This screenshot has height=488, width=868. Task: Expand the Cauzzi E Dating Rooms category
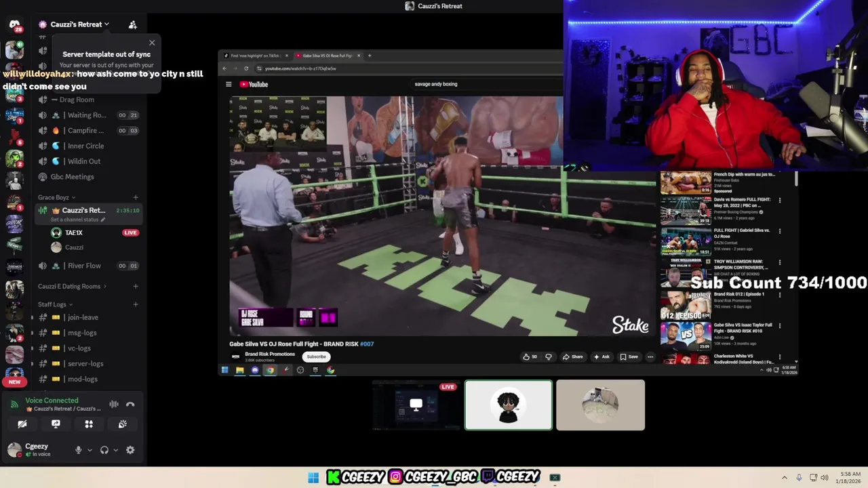click(72, 286)
